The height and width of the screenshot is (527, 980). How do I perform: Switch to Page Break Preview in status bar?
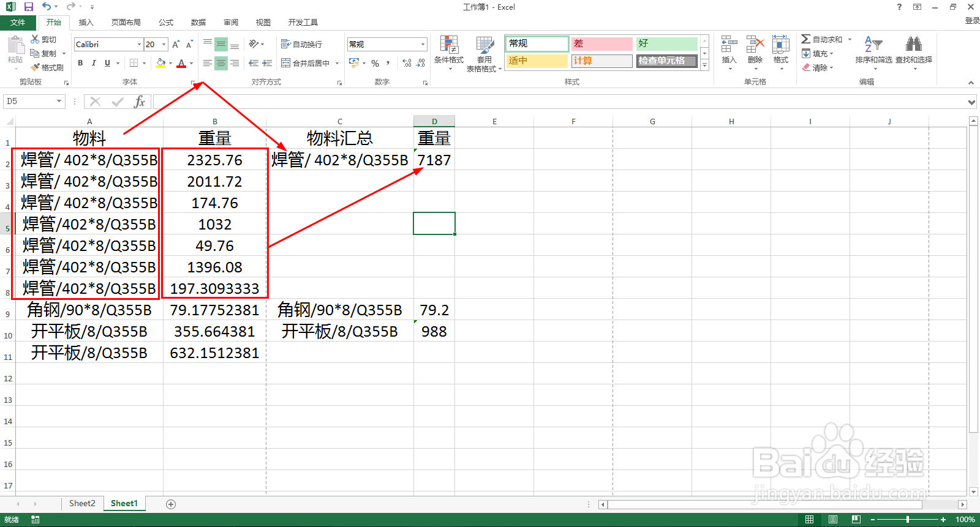(856, 520)
